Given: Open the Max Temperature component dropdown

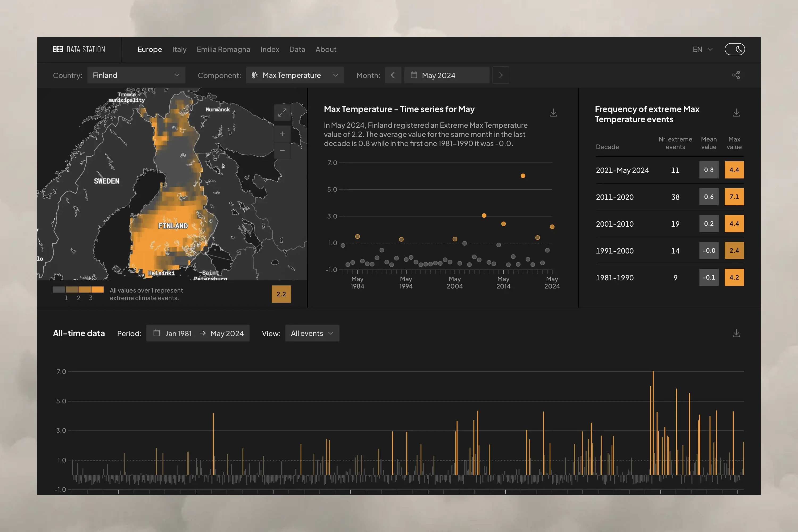Looking at the screenshot, I should [x=294, y=75].
